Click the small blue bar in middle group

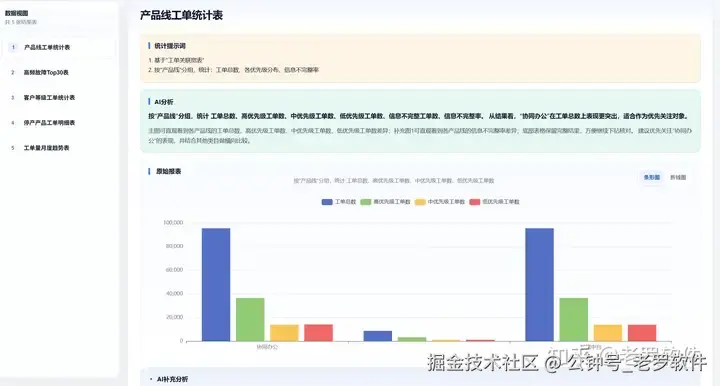click(378, 336)
